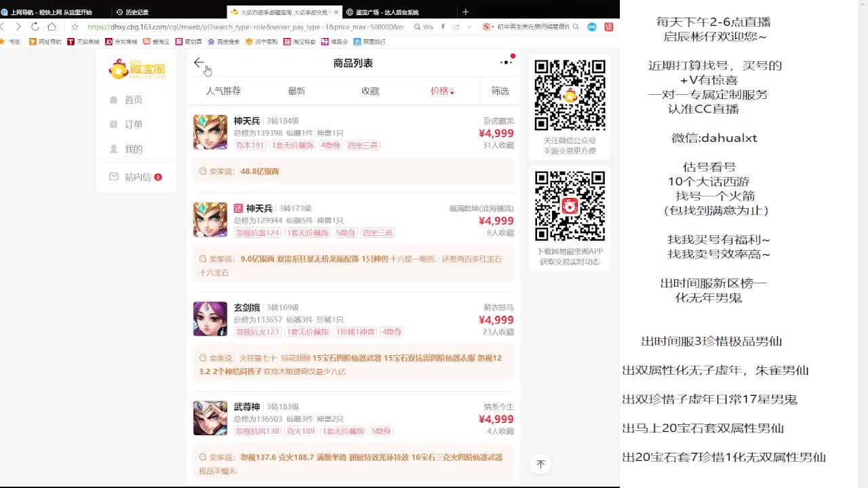
Task: Open 首页 in the sidebar
Action: tap(134, 100)
